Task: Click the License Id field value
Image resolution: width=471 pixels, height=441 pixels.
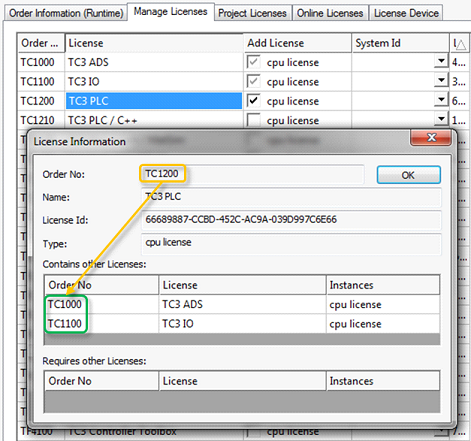Action: pyautogui.click(x=291, y=220)
